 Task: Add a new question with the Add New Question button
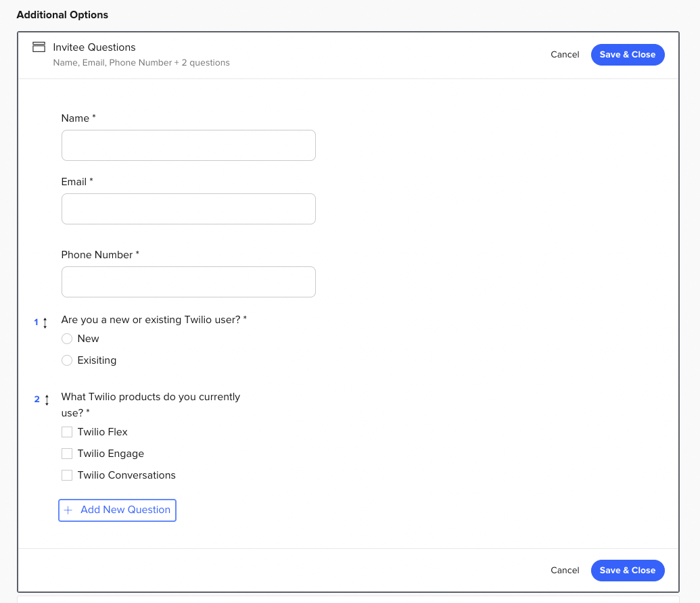coord(118,510)
